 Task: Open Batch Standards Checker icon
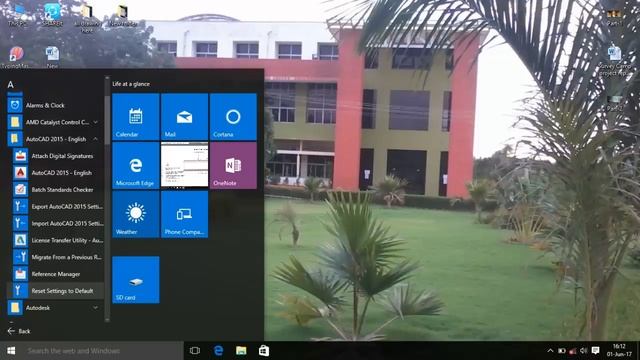pos(20,189)
